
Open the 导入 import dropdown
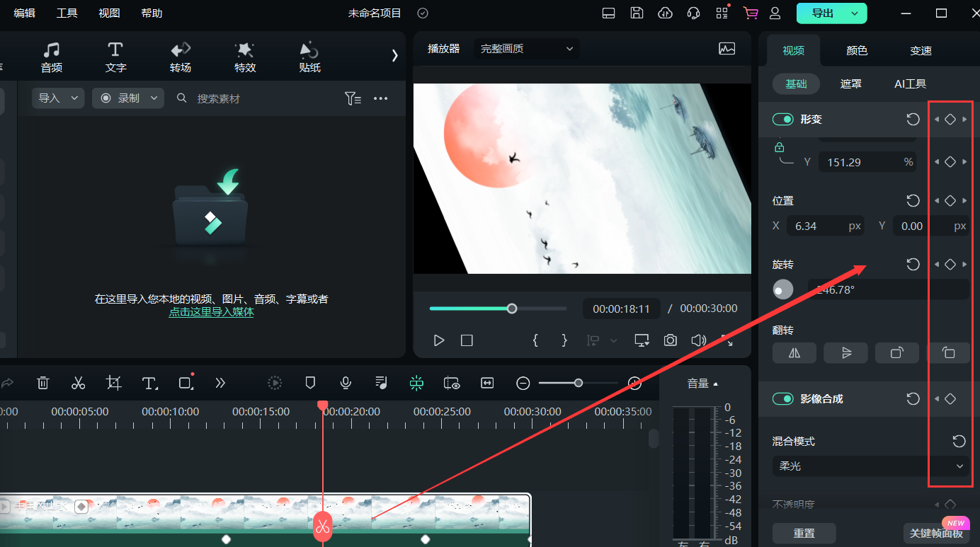(58, 98)
